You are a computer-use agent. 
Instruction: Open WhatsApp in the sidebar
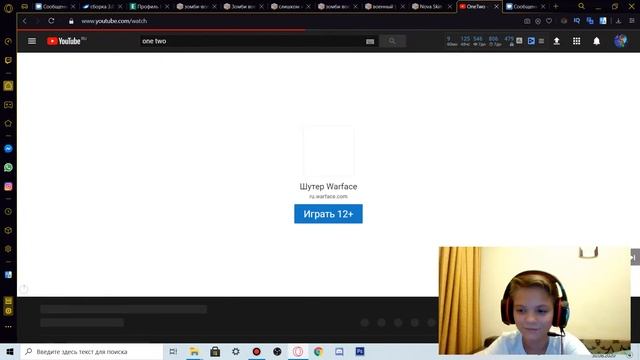coord(8,167)
